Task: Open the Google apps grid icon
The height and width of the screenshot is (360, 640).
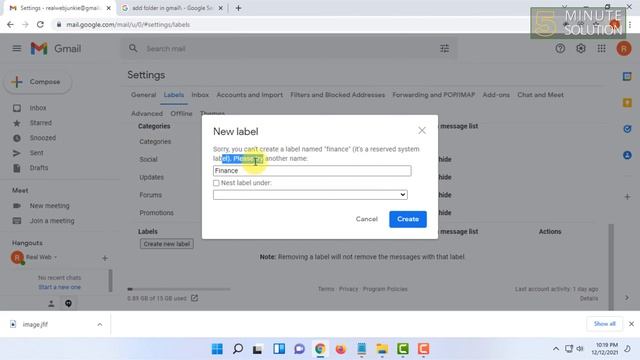Action: tap(601, 49)
